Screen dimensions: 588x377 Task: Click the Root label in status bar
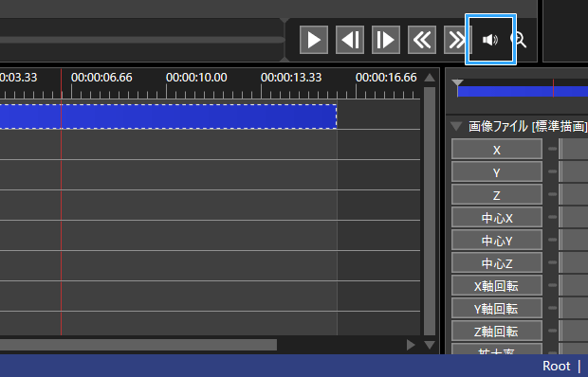pyautogui.click(x=556, y=366)
